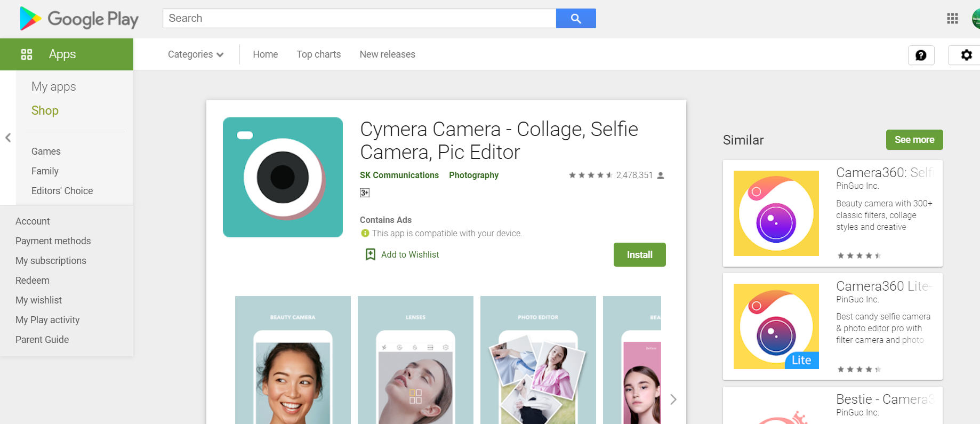The image size is (980, 424).
Task: Click the Similar heading
Action: click(743, 140)
